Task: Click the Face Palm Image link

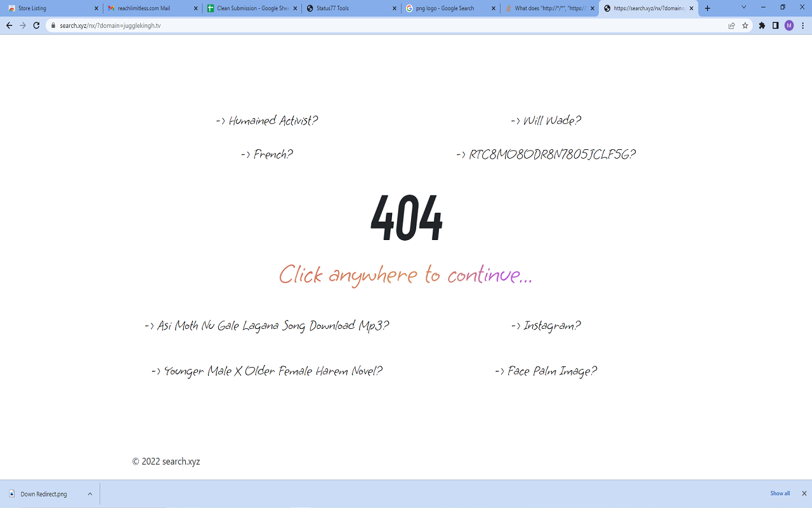Action: (546, 370)
